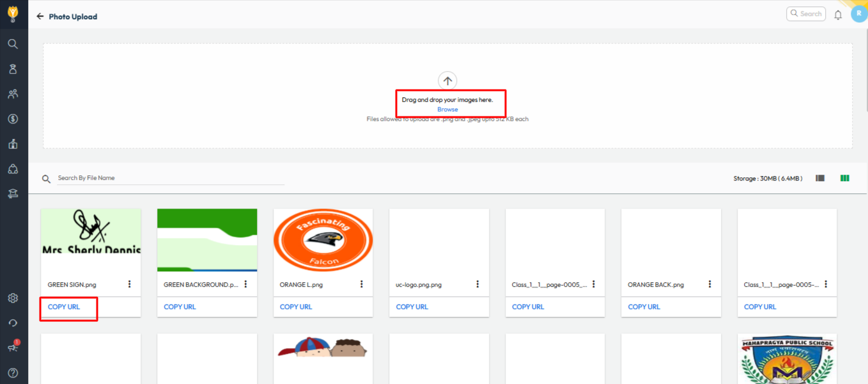Open three-dot menu for ORANGE L.png
The height and width of the screenshot is (384, 868).
pos(362,284)
